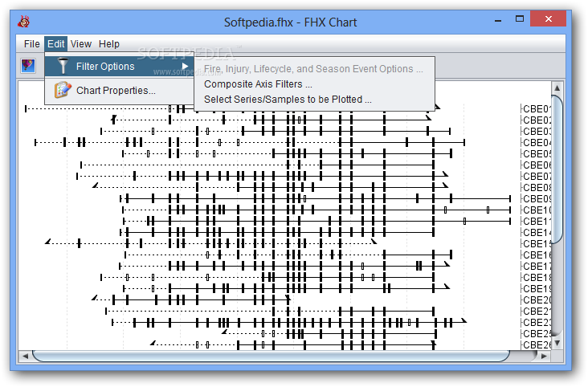The image size is (588, 387).
Task: Close the open Edit menu
Action: tap(56, 44)
